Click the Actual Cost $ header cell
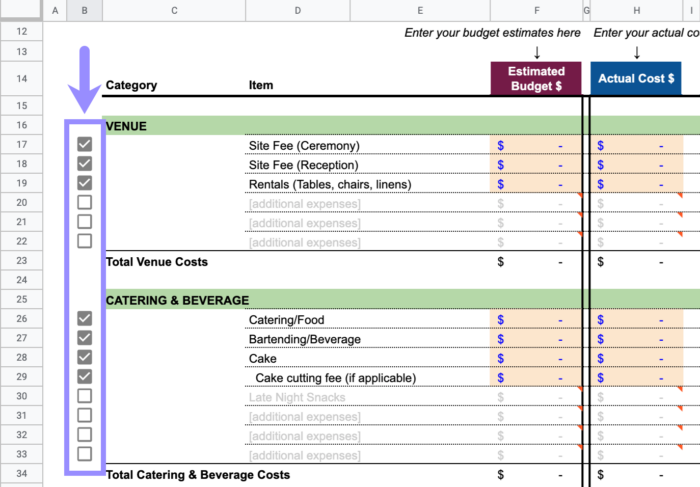The height and width of the screenshot is (487, 700). pos(636,79)
